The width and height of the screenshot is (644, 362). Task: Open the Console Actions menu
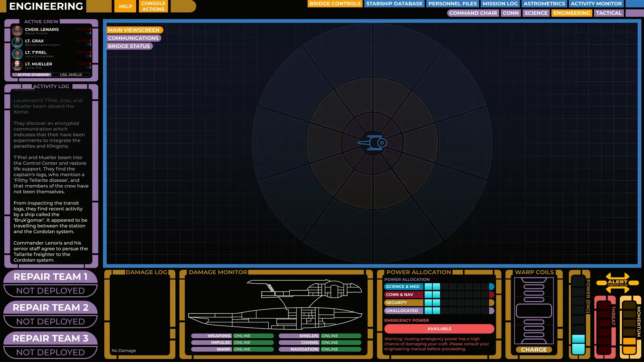pyautogui.click(x=153, y=6)
